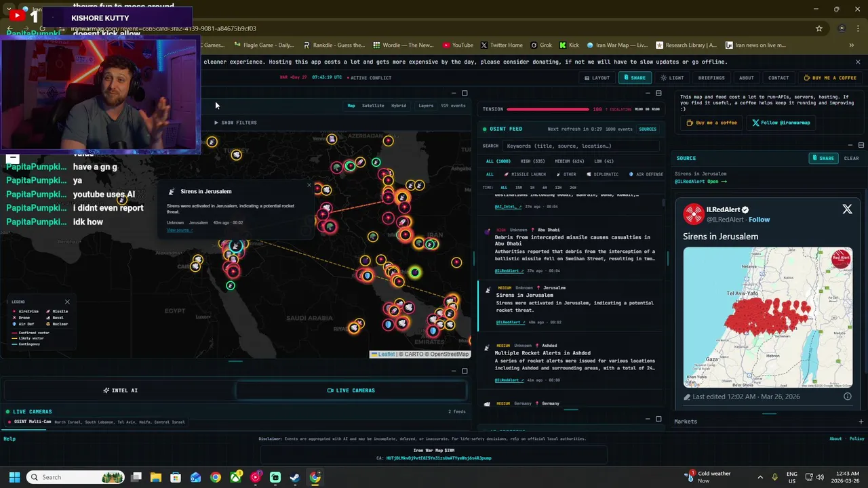Filter feed by Medium (624) severity

coord(569,161)
